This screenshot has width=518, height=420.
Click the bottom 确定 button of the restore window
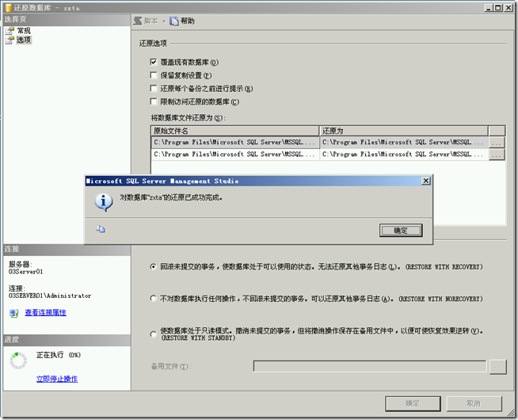[413, 403]
